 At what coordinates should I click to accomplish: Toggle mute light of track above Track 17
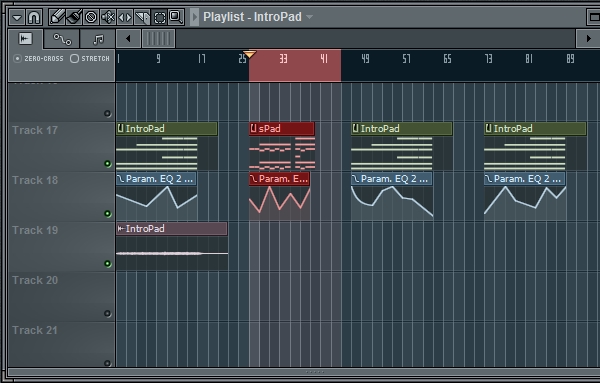click(108, 113)
